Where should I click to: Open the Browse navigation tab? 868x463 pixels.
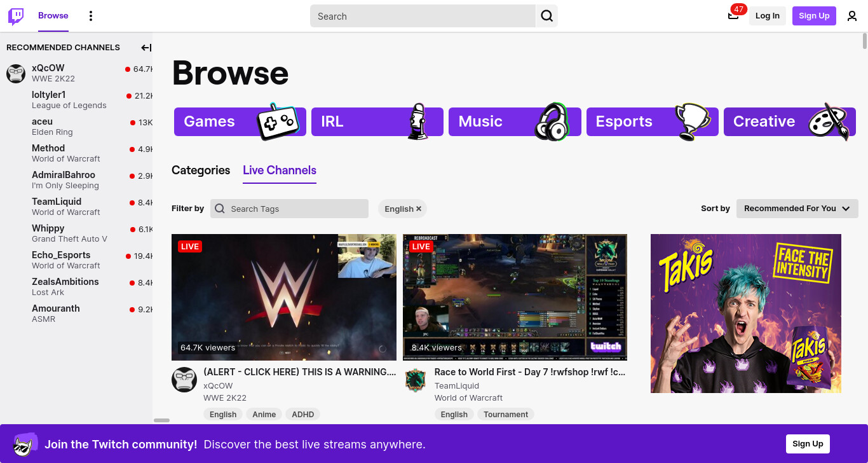pos(53,16)
